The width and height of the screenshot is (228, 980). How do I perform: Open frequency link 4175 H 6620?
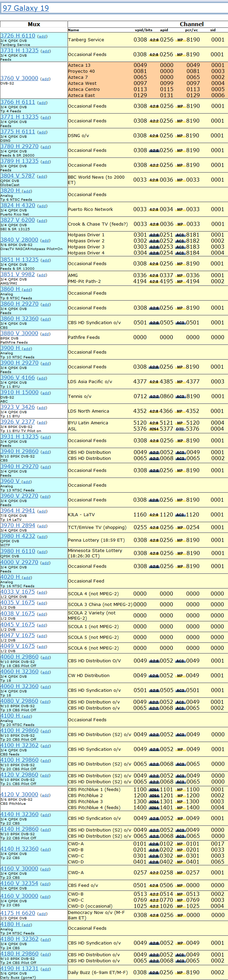[18, 913]
